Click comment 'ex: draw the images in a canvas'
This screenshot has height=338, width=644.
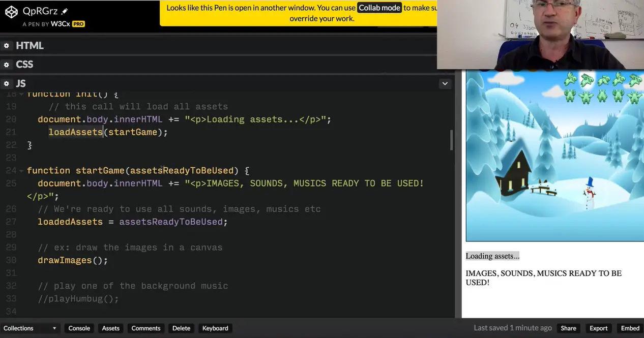[130, 248]
